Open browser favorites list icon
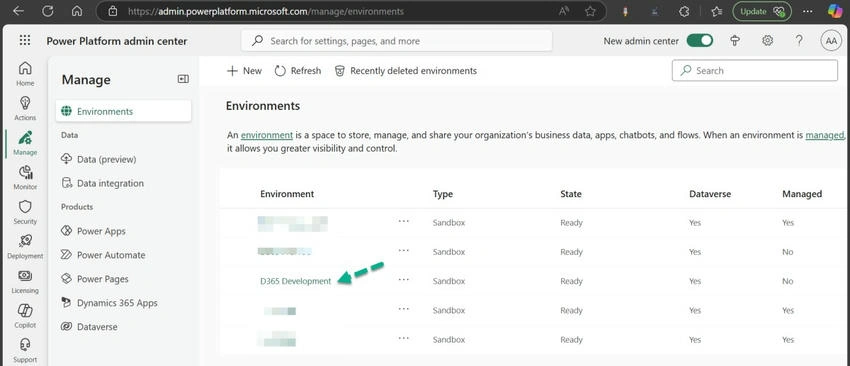The height and width of the screenshot is (366, 850). (717, 11)
